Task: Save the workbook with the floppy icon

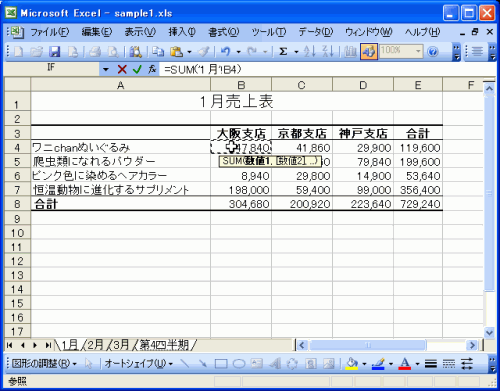Action: pos(55,51)
